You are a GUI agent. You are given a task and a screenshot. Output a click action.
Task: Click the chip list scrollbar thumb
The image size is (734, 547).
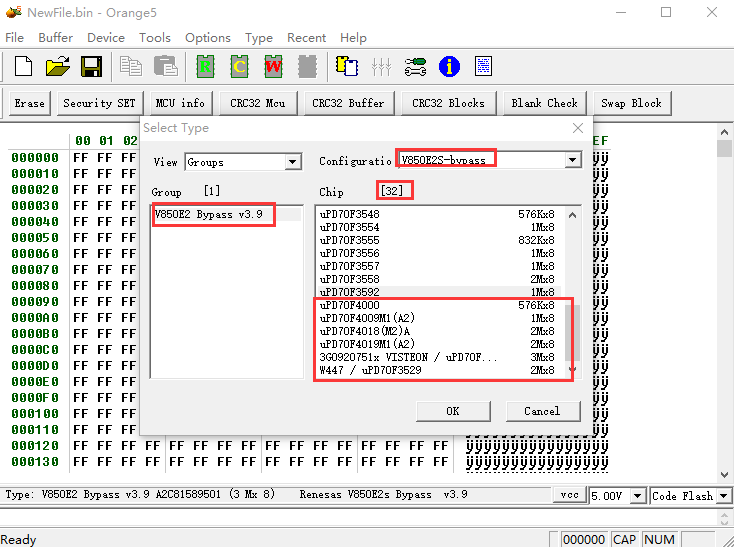click(x=572, y=333)
